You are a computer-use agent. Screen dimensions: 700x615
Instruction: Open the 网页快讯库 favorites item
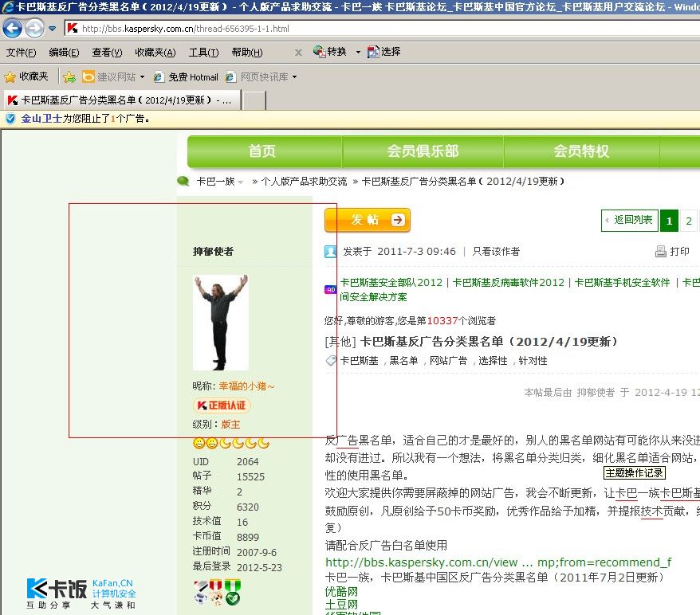(x=257, y=76)
